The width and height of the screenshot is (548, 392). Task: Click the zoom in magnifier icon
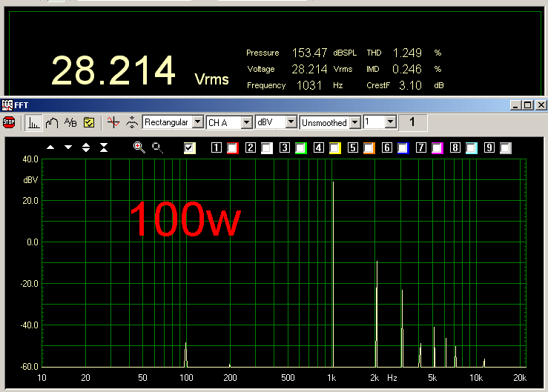[139, 147]
